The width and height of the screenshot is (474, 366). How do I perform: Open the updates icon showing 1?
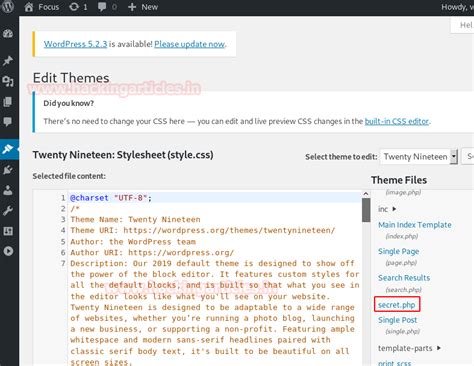(x=78, y=7)
